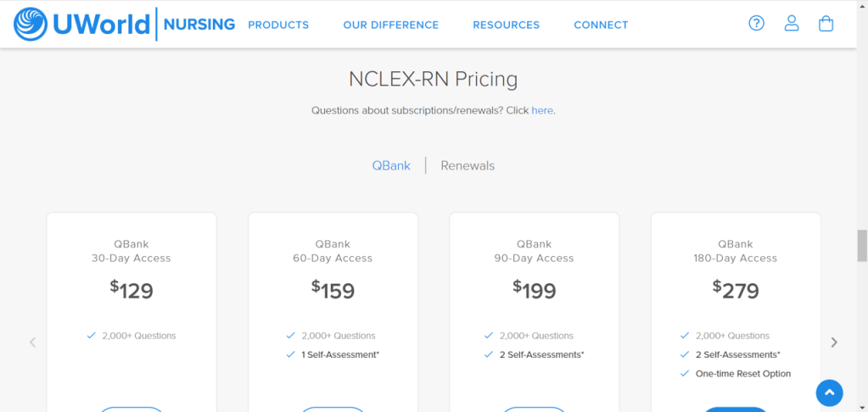The image size is (868, 412).
Task: Open the user account icon
Action: click(x=792, y=24)
